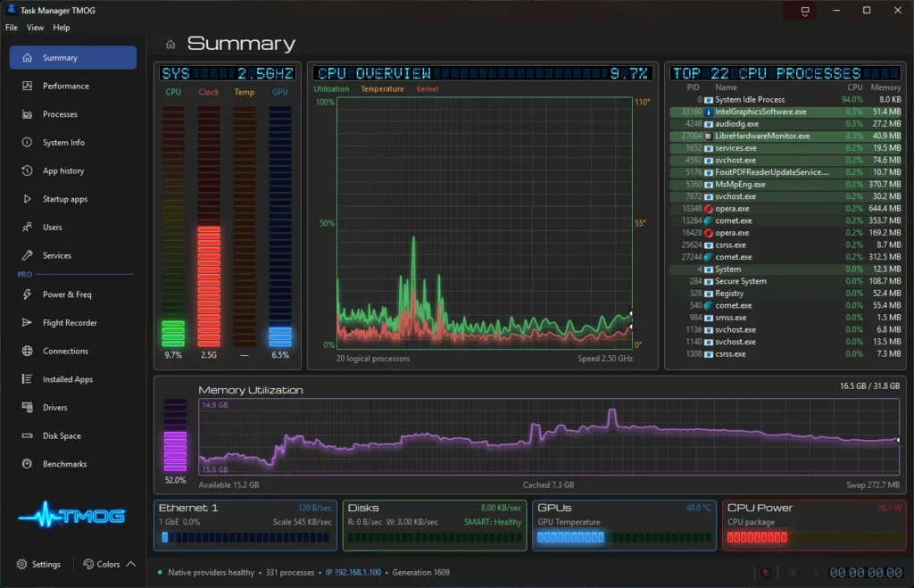914x588 pixels.
Task: Open App history clock icon
Action: click(27, 170)
